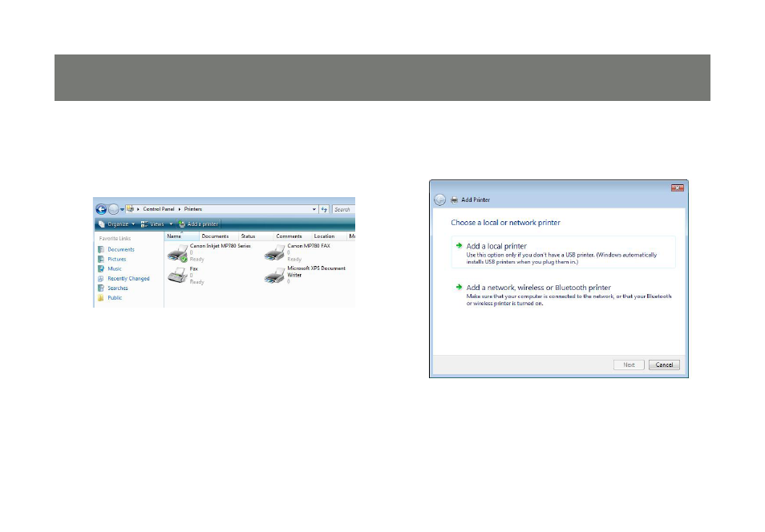Open Pictures in Favorite Links
This screenshot has height=532, width=765.
coord(116,259)
